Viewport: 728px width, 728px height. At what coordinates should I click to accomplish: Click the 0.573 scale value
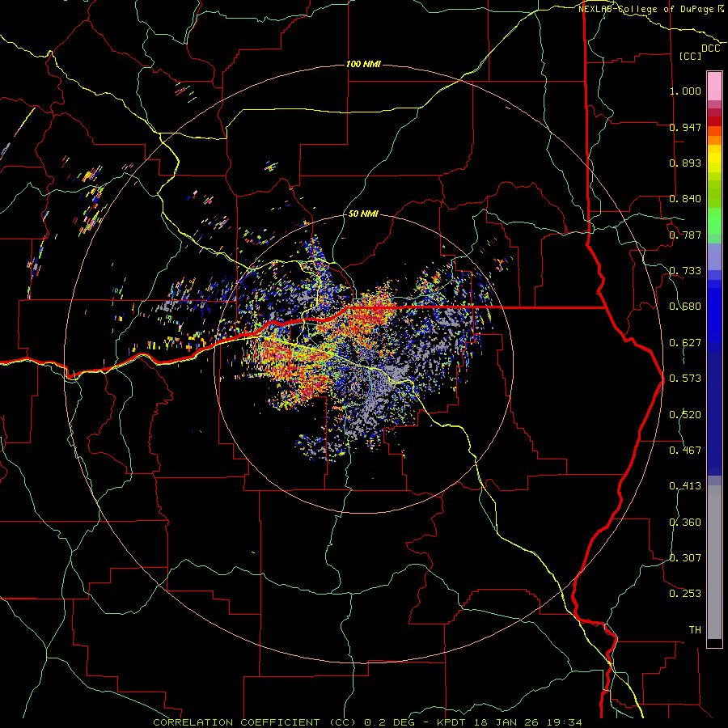[x=685, y=379]
